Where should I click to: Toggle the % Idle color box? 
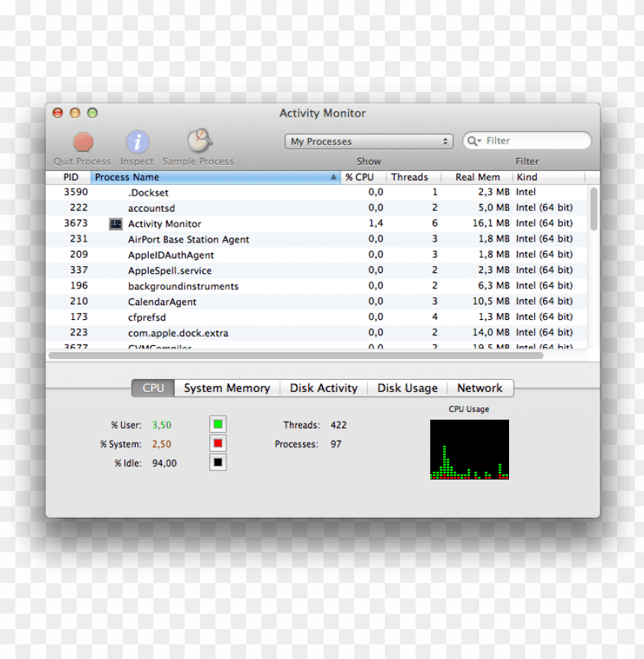[219, 462]
